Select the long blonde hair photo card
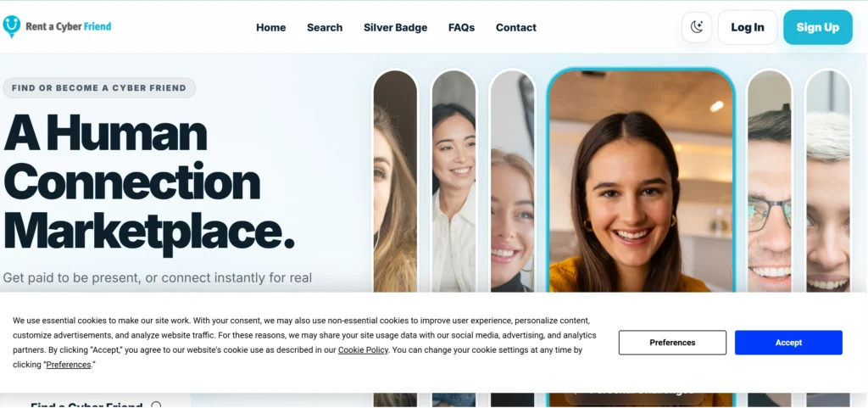The image size is (868, 408). [395, 181]
